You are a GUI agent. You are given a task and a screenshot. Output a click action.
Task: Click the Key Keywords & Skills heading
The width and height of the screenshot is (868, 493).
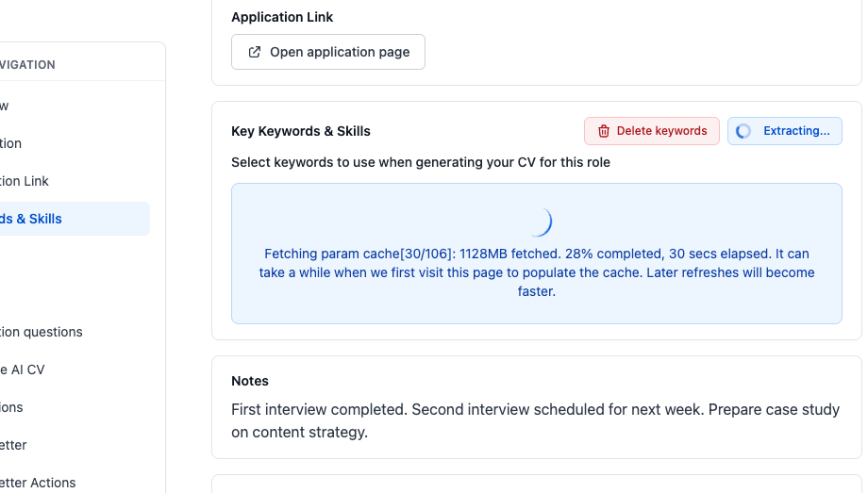[x=301, y=131]
